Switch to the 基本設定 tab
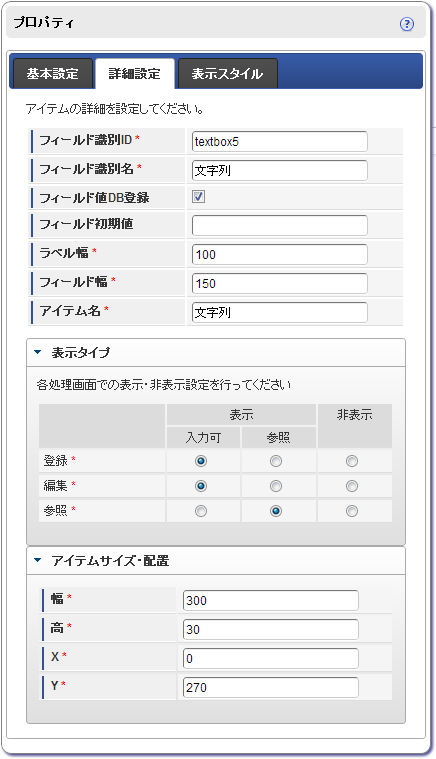The width and height of the screenshot is (436, 759). coord(52,74)
